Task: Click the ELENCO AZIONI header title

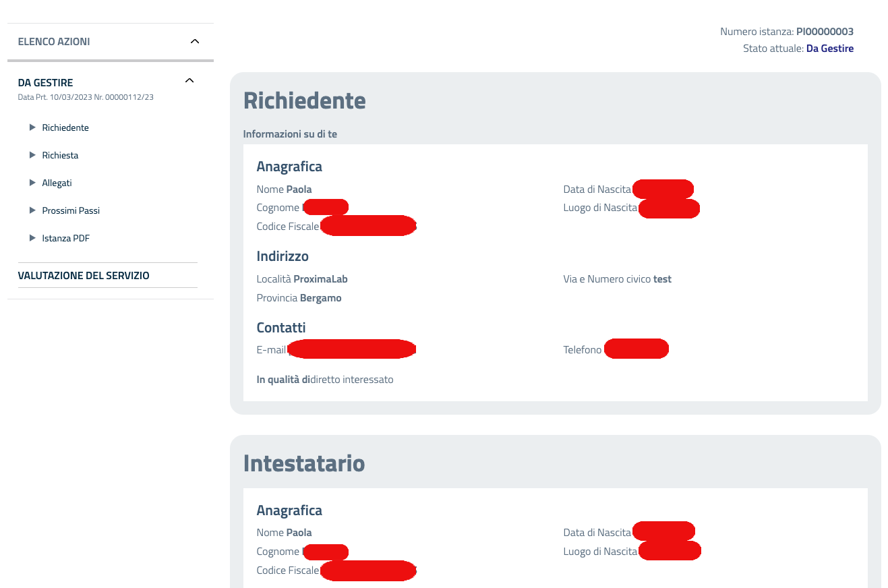Action: coord(54,42)
